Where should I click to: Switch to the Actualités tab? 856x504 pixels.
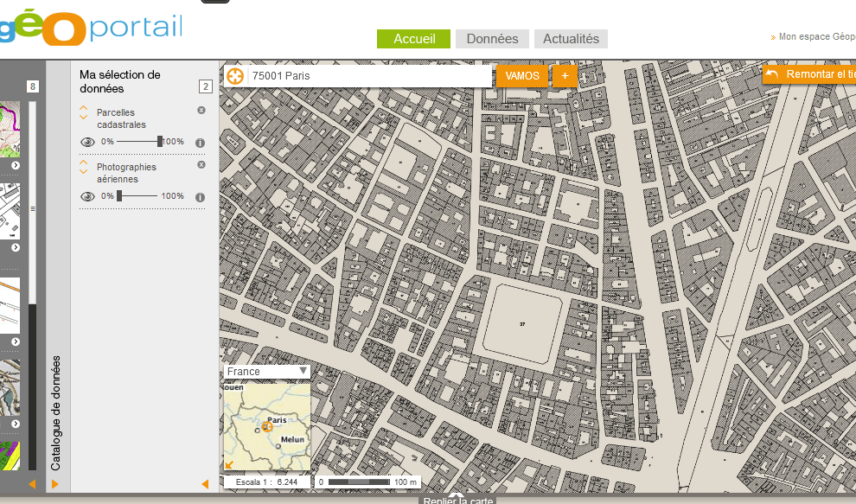(571, 39)
